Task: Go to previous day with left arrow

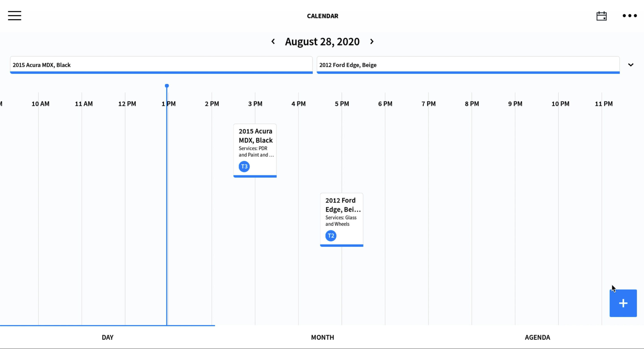Action: point(273,42)
